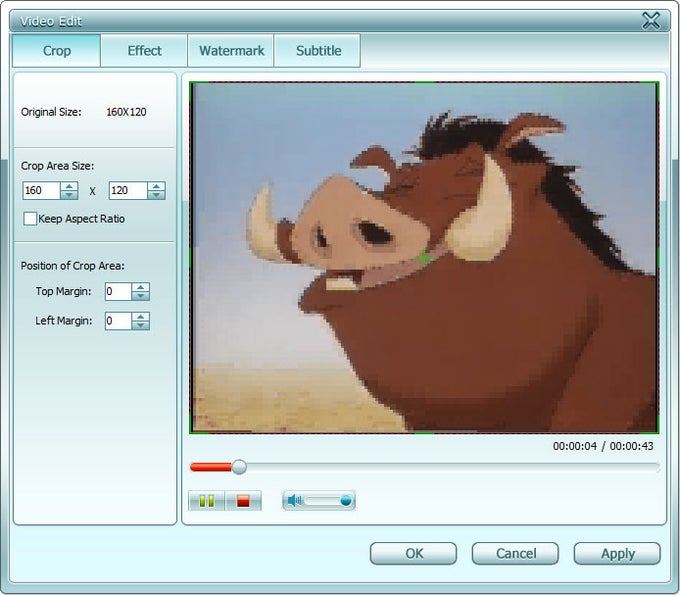The image size is (680, 595).
Task: Open the Watermark tab
Action: click(231, 51)
